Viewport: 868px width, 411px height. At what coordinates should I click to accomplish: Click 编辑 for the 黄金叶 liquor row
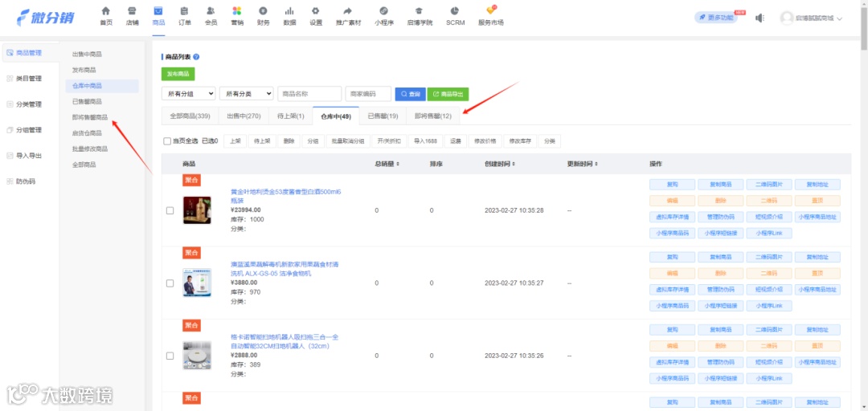pyautogui.click(x=672, y=201)
